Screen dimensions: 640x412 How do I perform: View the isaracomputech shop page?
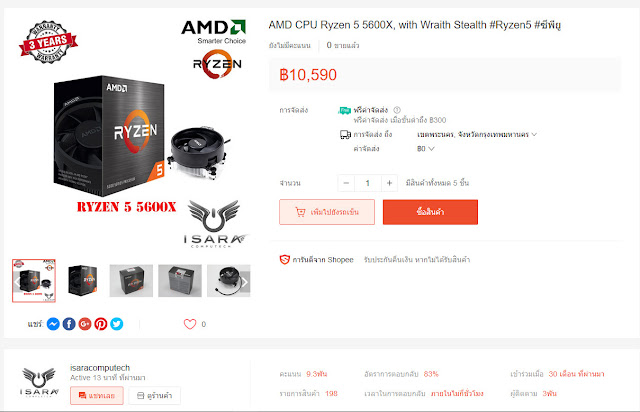click(154, 395)
